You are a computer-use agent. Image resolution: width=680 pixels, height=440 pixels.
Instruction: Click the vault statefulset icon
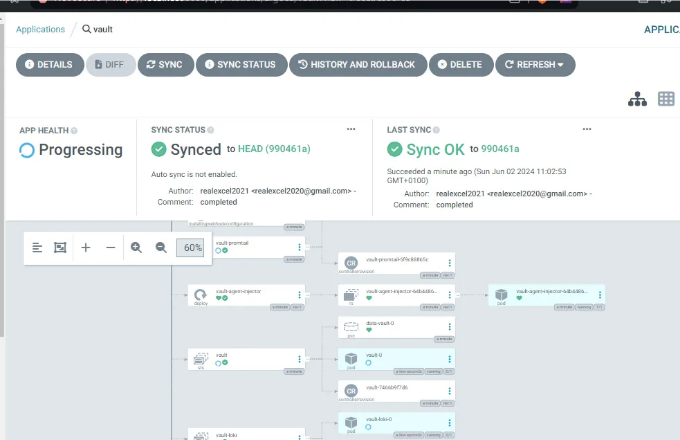(x=200, y=359)
